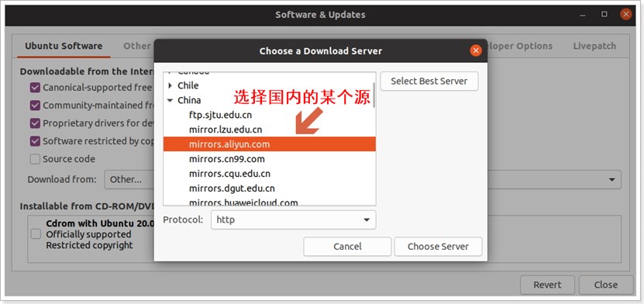Confirm with the Choose Server button
The image size is (644, 304).
(x=438, y=247)
